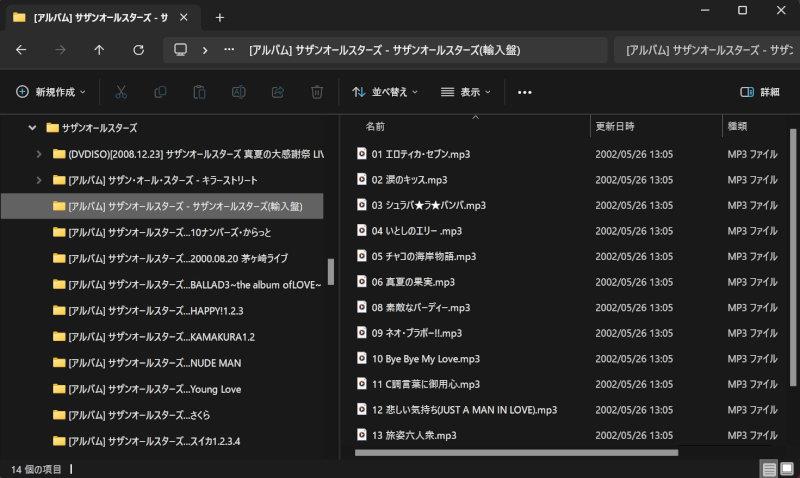Select file 01 エロティカ・セブン.mp3
Viewport: 800px width, 478px height.
click(x=420, y=154)
